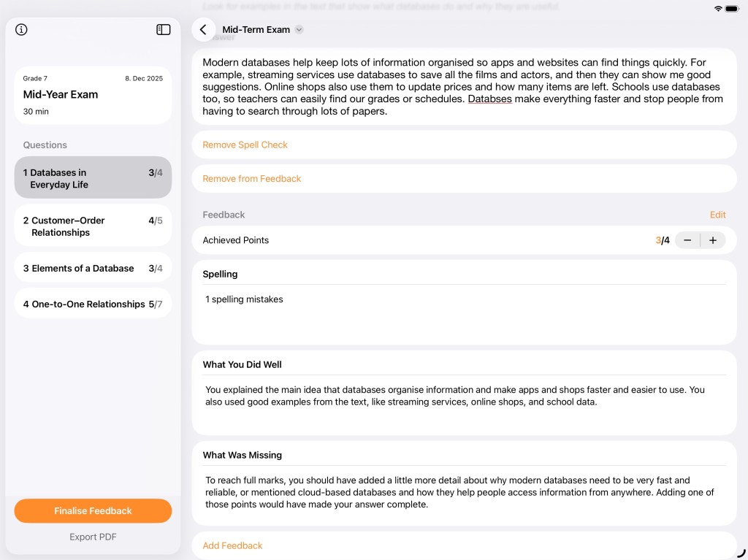Click the What Was Missing text field

(464, 492)
